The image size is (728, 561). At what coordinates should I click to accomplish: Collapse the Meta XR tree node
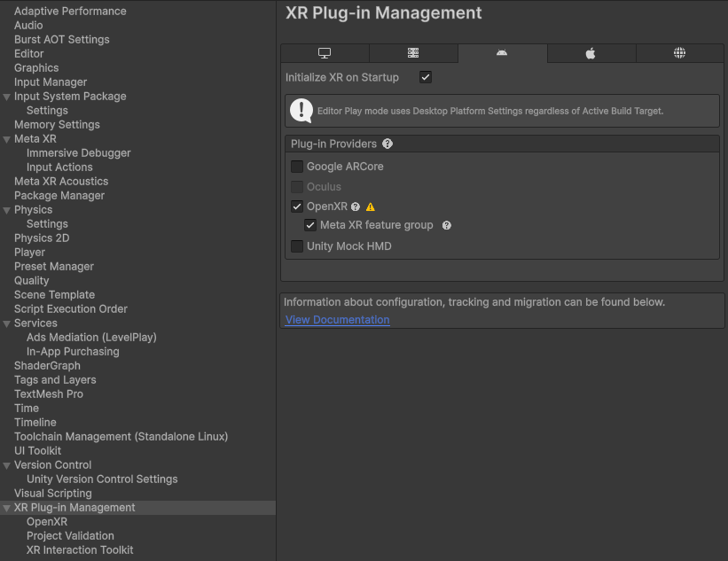6,140
